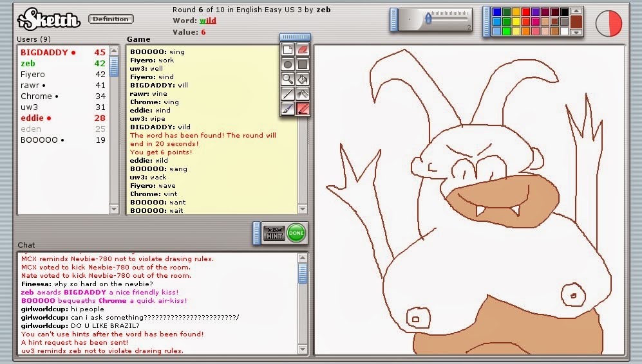The width and height of the screenshot is (642, 364).
Task: Pick the amber orange swatch in top row
Action: pyautogui.click(x=516, y=12)
